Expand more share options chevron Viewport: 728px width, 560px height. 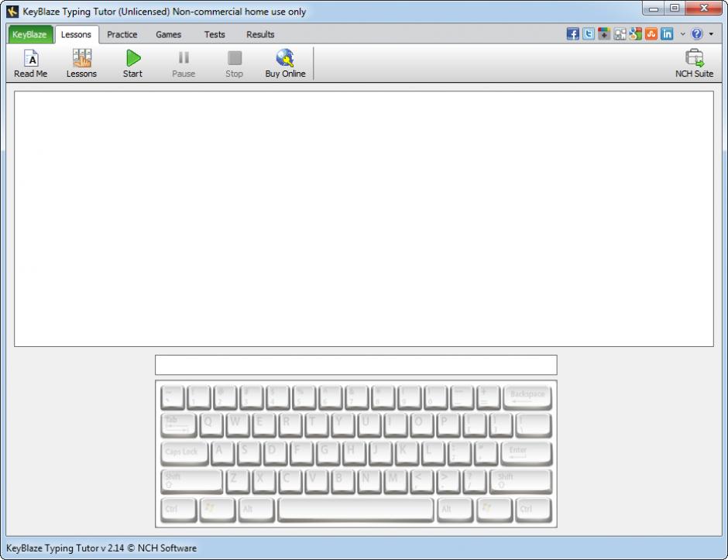(682, 34)
